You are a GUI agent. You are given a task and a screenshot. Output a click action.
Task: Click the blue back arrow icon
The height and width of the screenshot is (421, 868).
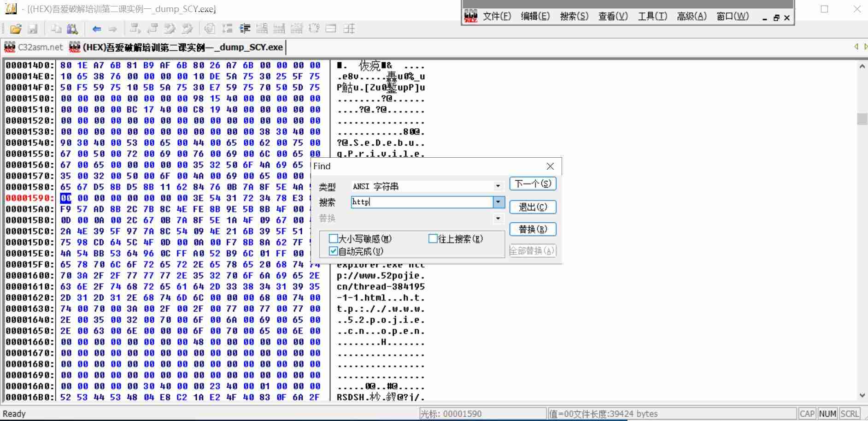97,29
